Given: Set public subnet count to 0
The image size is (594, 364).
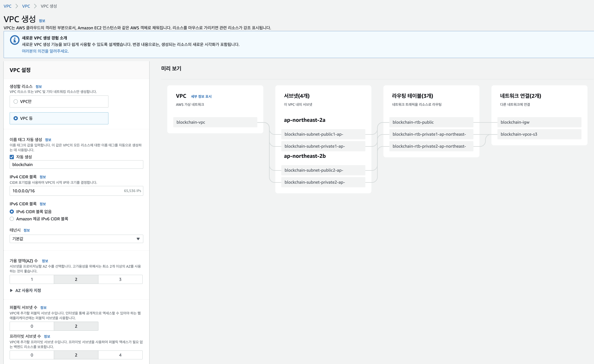Looking at the screenshot, I should [x=32, y=326].
